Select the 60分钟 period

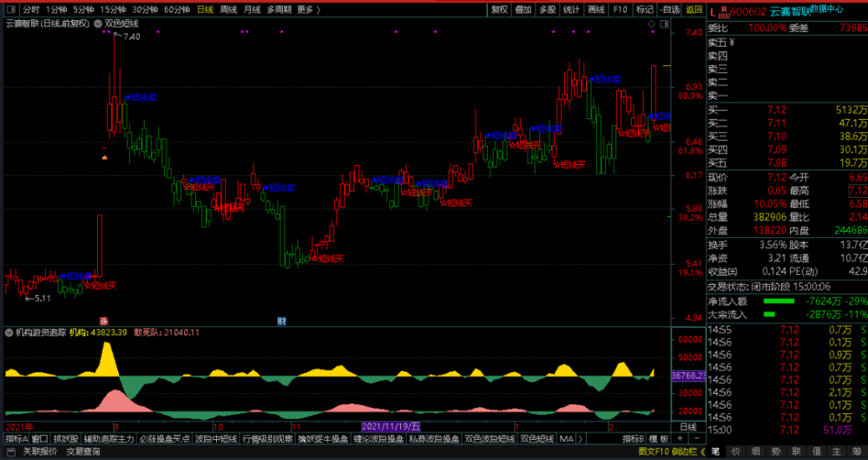tap(177, 10)
